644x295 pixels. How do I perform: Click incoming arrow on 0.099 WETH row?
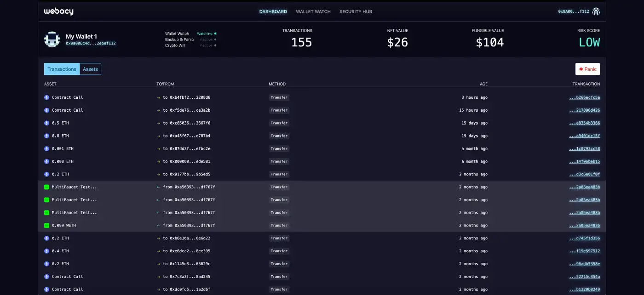(159, 226)
